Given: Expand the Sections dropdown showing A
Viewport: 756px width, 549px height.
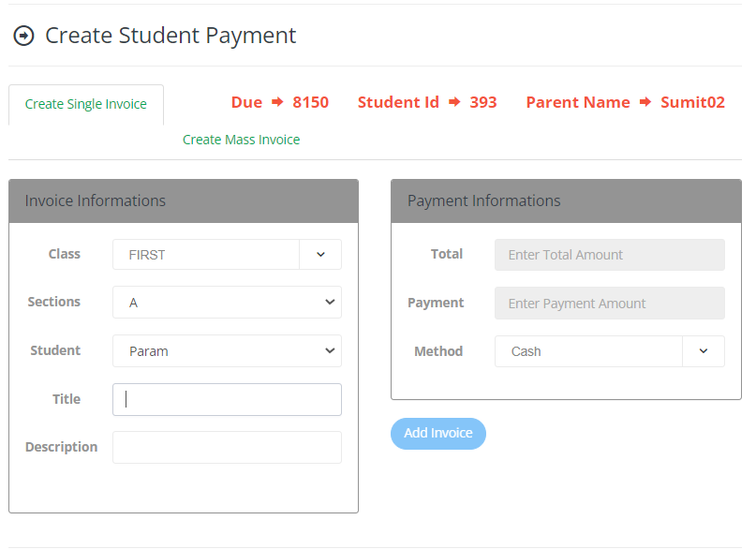Looking at the screenshot, I should [215, 302].
